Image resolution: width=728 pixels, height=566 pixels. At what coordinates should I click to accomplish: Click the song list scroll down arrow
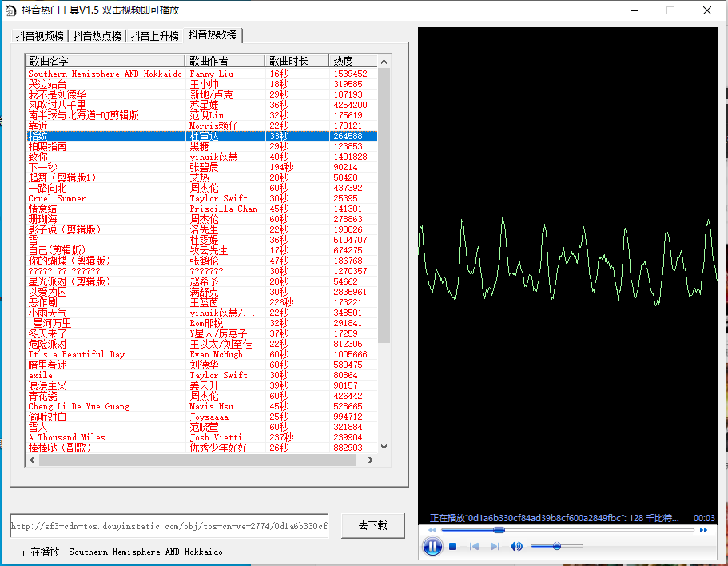click(384, 447)
